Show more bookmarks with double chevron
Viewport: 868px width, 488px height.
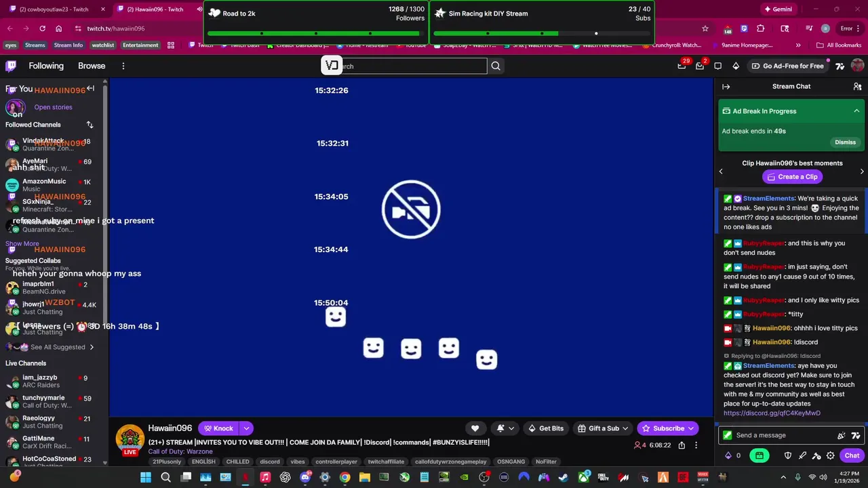click(x=797, y=45)
